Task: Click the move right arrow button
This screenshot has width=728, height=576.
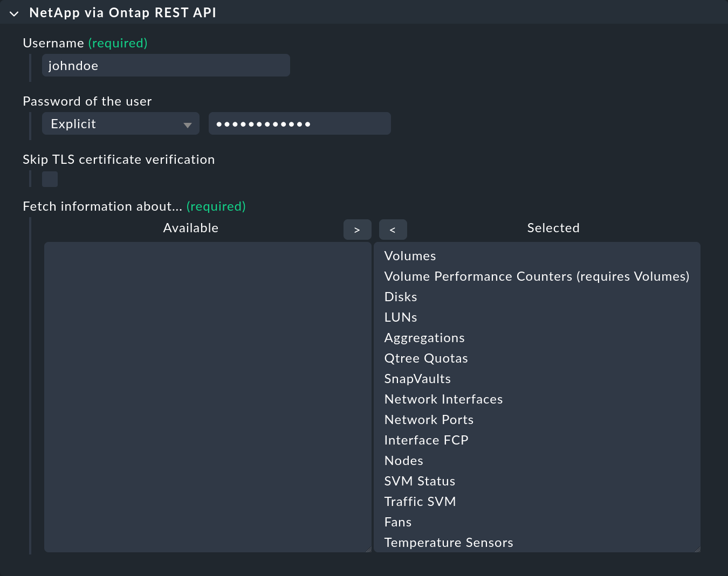Action: [357, 230]
